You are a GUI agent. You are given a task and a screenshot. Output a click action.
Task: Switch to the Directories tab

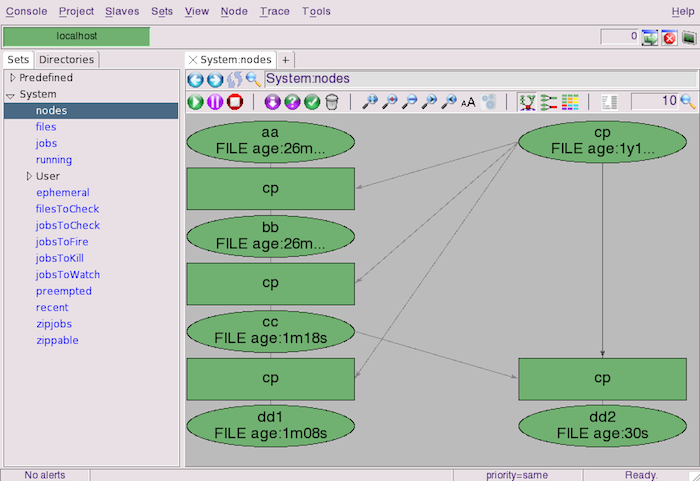66,60
